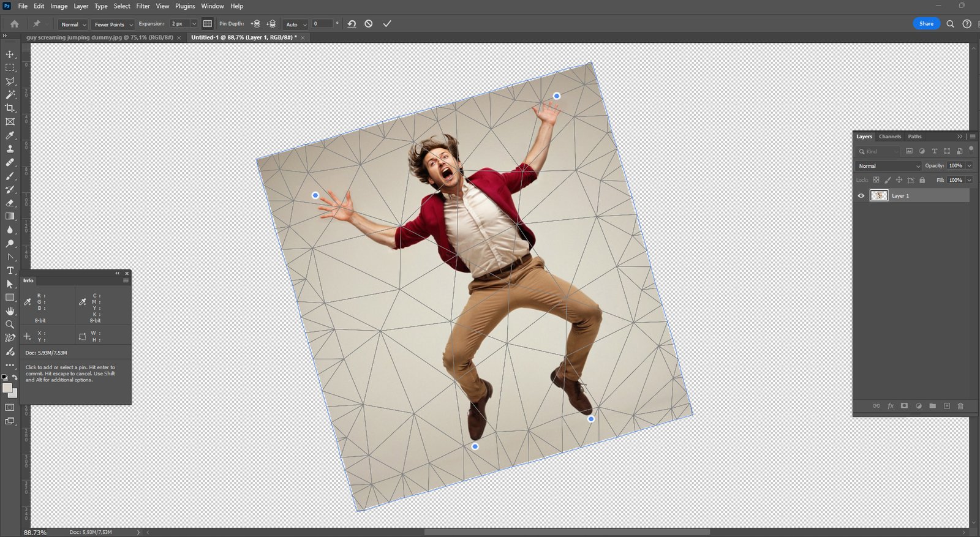Remove all pins with reset arrow
Image resolution: width=980 pixels, height=537 pixels.
(x=352, y=24)
